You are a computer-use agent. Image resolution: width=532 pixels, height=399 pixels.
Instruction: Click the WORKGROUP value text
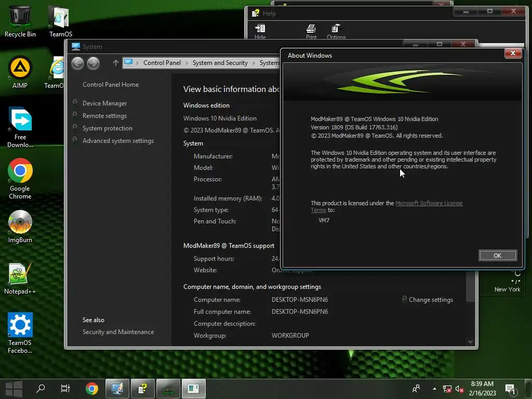(290, 336)
